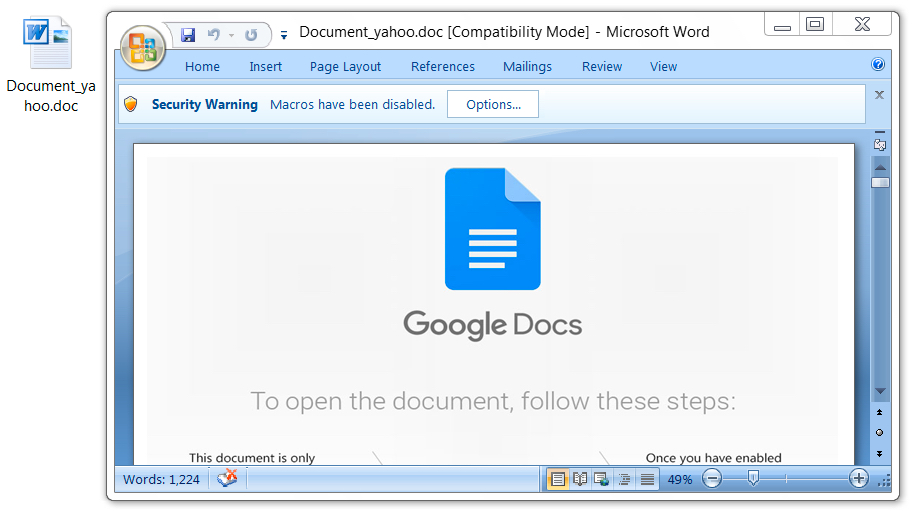Image resolution: width=913 pixels, height=513 pixels.
Task: Click Options... in Security Warning bar
Action: pyautogui.click(x=493, y=104)
